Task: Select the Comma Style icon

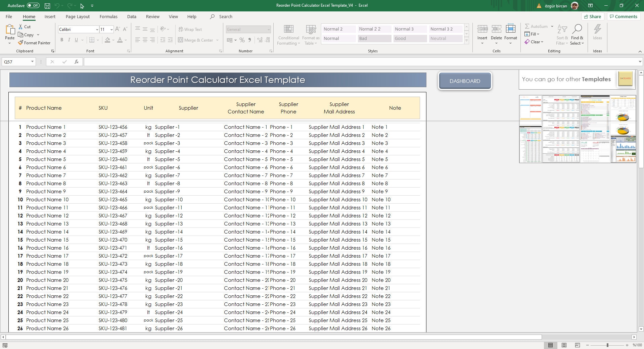Action: pos(249,40)
